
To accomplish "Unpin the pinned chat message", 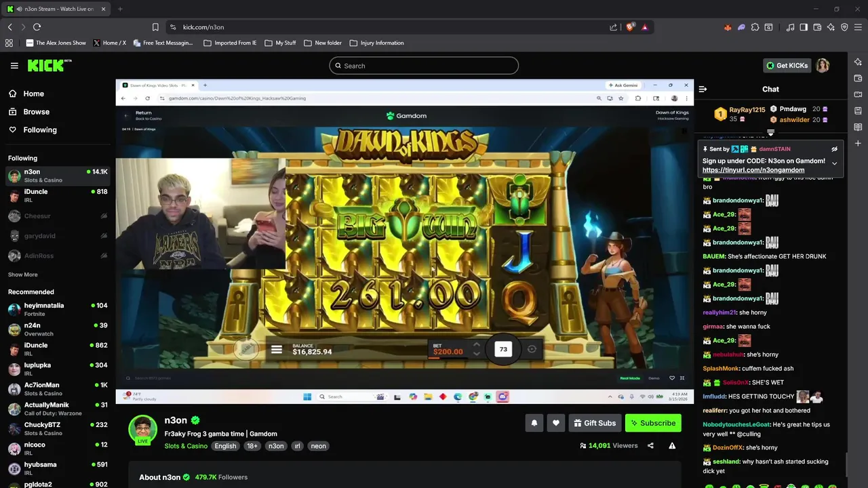I will pos(834,148).
